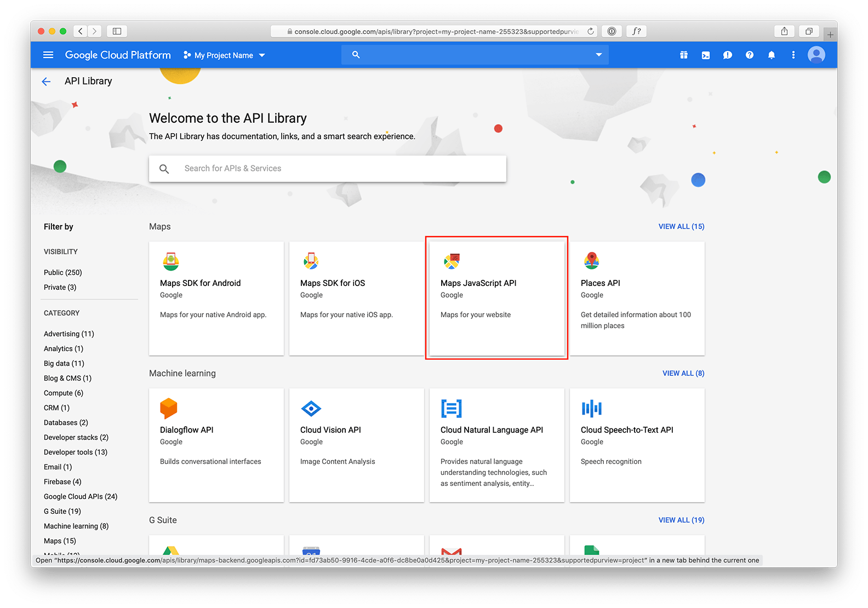Screen dimensions: 868x608
Task: Filter by Big data (11) category
Action: [x=64, y=363]
